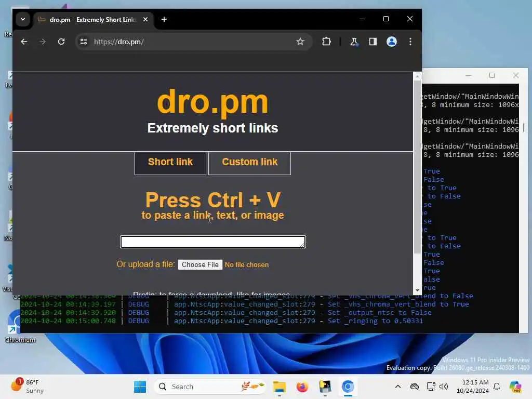Open the notifications bell icon
This screenshot has height=399, width=532.
497,387
